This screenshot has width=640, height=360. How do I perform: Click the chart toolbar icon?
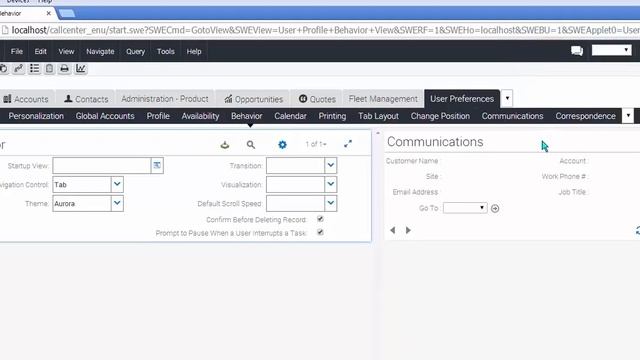tap(80, 69)
